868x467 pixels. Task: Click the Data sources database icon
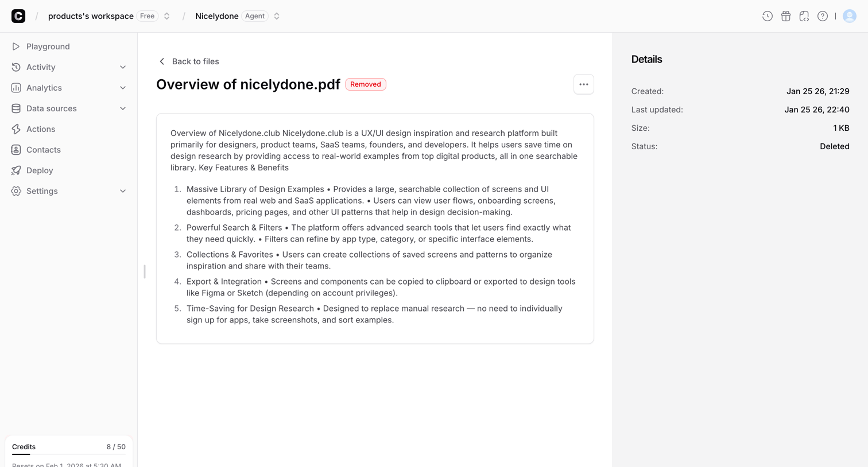16,108
